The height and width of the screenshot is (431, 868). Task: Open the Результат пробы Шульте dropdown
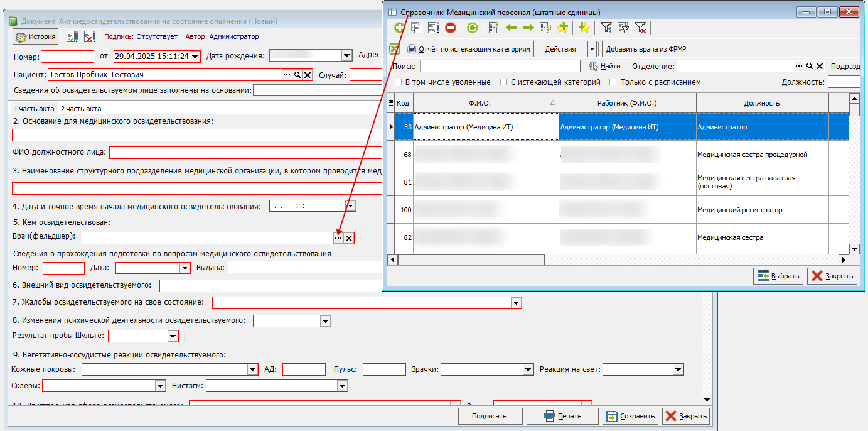click(x=173, y=336)
